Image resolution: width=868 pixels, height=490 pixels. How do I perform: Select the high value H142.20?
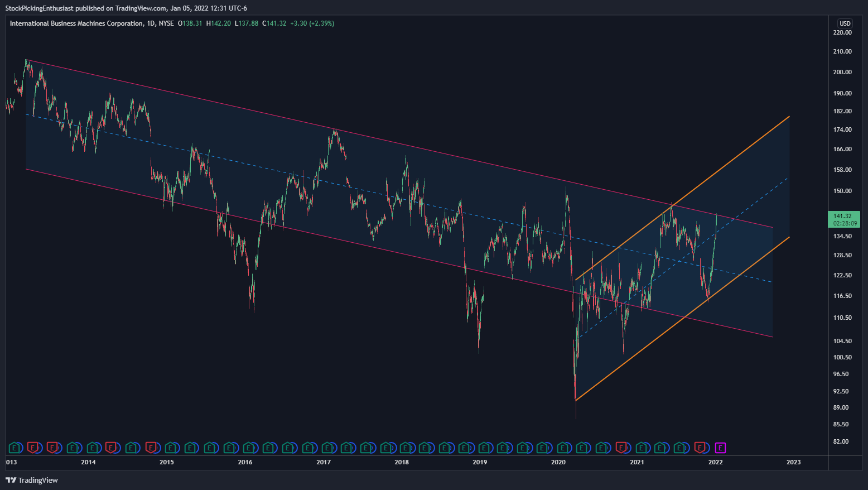coord(219,23)
